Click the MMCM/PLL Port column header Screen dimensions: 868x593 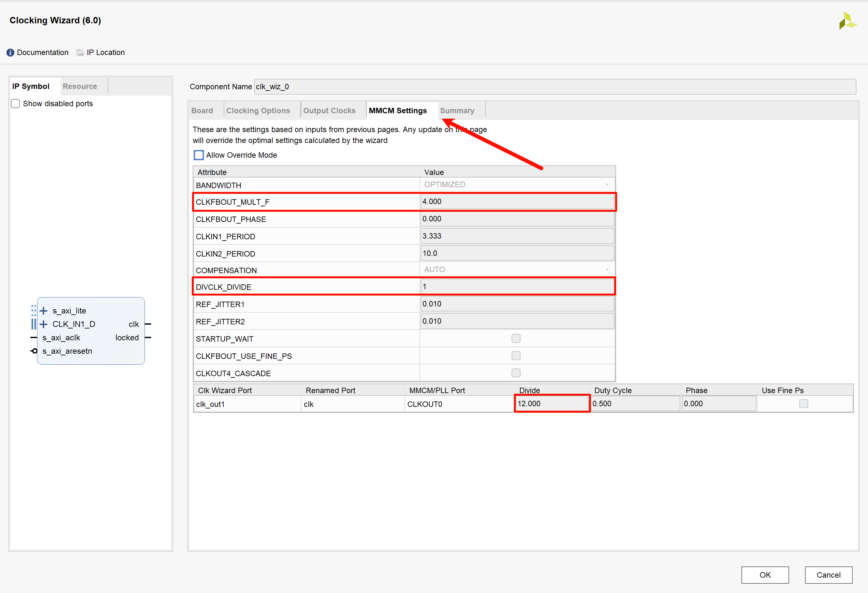pos(460,390)
